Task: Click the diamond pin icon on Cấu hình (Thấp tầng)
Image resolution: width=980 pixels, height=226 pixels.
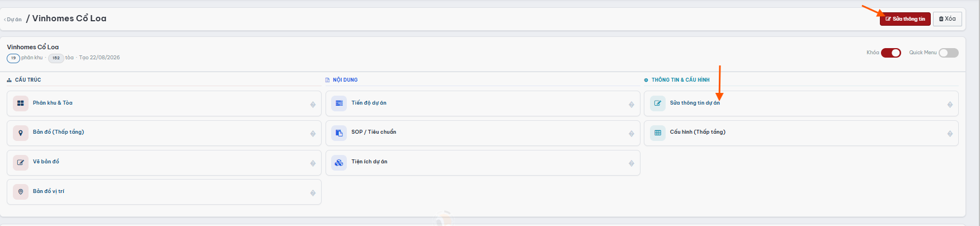Action: coord(950,134)
